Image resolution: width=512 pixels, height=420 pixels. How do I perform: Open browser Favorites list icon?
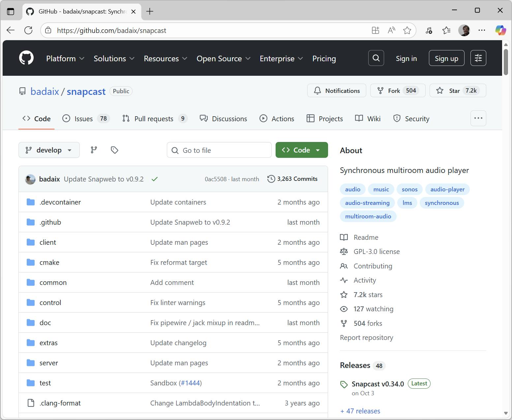(x=446, y=30)
